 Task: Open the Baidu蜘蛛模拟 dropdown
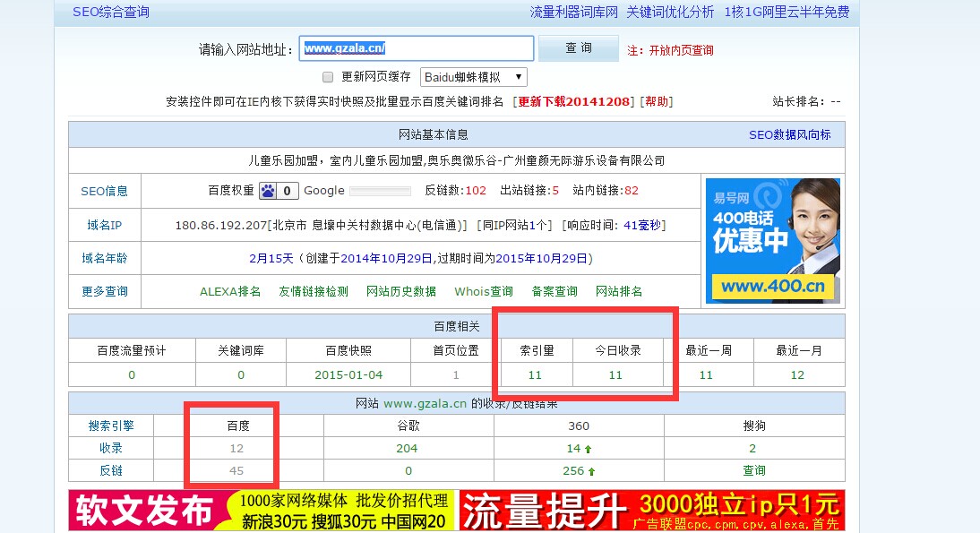coord(473,77)
